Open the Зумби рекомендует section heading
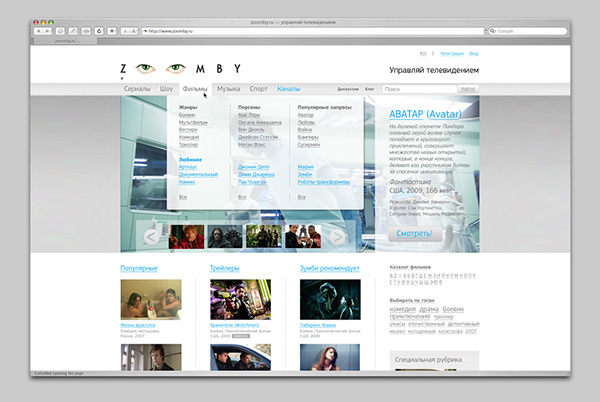 (x=329, y=268)
